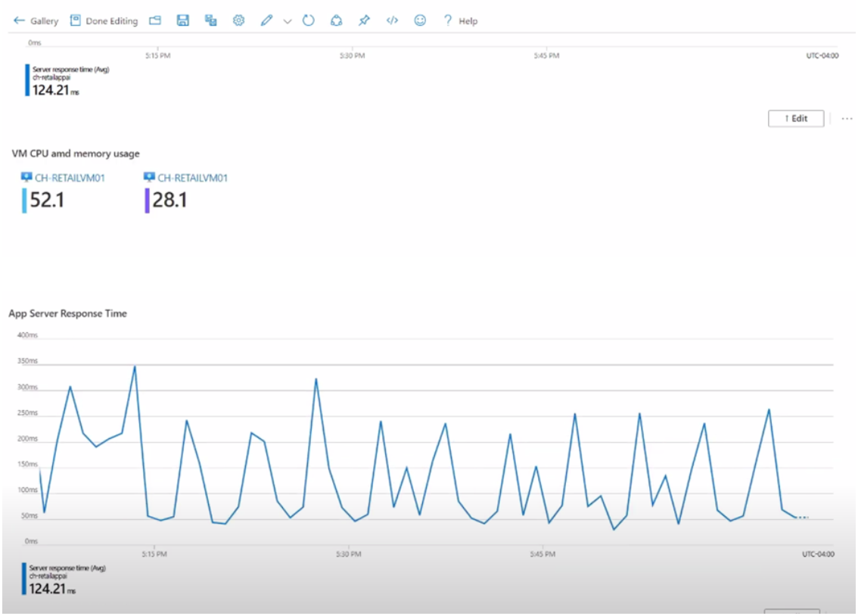Click the share workbook icon

(337, 20)
